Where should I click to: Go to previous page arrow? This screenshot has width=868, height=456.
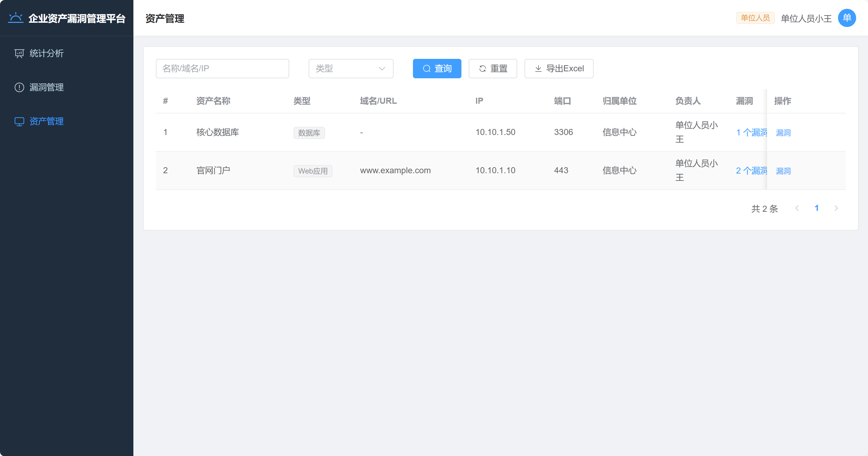(797, 208)
